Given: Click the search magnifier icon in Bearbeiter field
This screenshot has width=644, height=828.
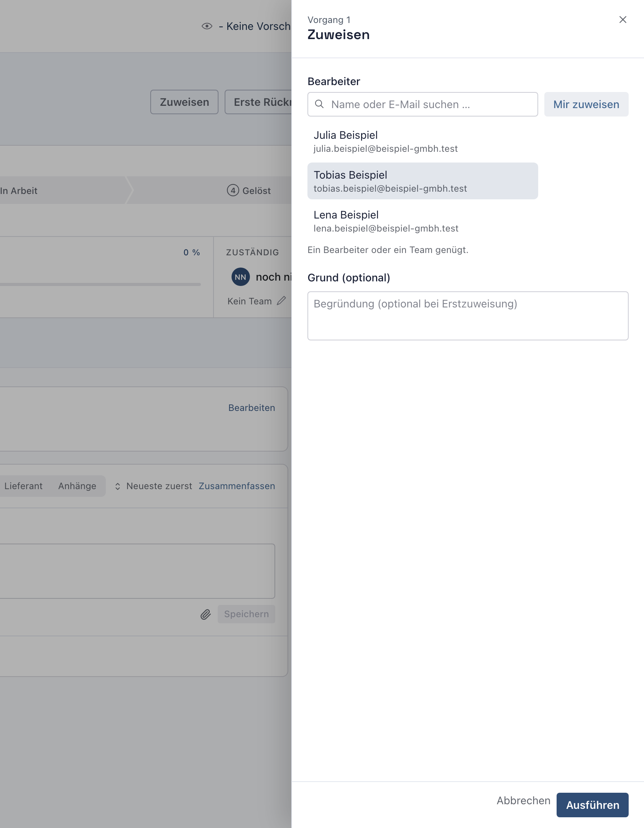Looking at the screenshot, I should point(319,104).
